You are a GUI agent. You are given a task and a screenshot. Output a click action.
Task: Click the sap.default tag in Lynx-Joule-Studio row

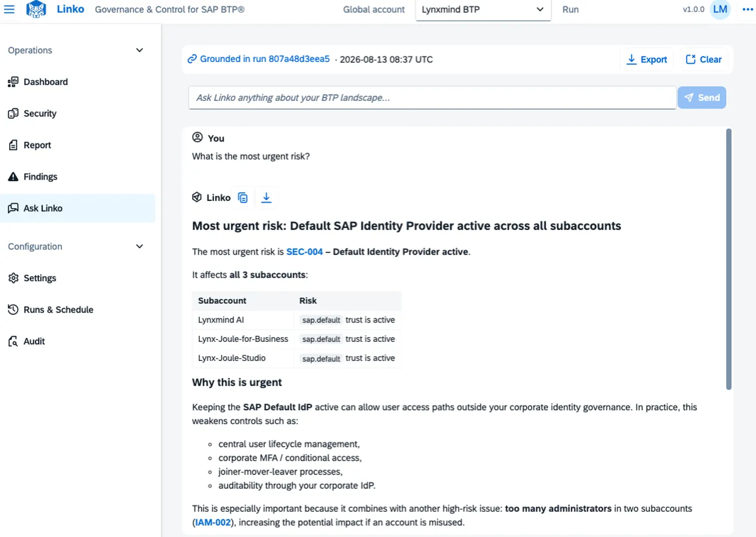click(x=321, y=359)
